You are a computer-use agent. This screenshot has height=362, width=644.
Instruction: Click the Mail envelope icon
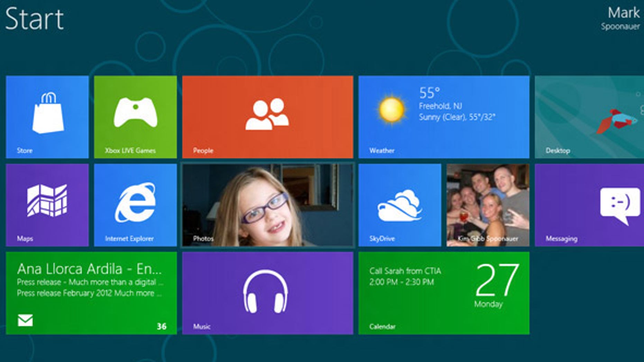(25, 320)
